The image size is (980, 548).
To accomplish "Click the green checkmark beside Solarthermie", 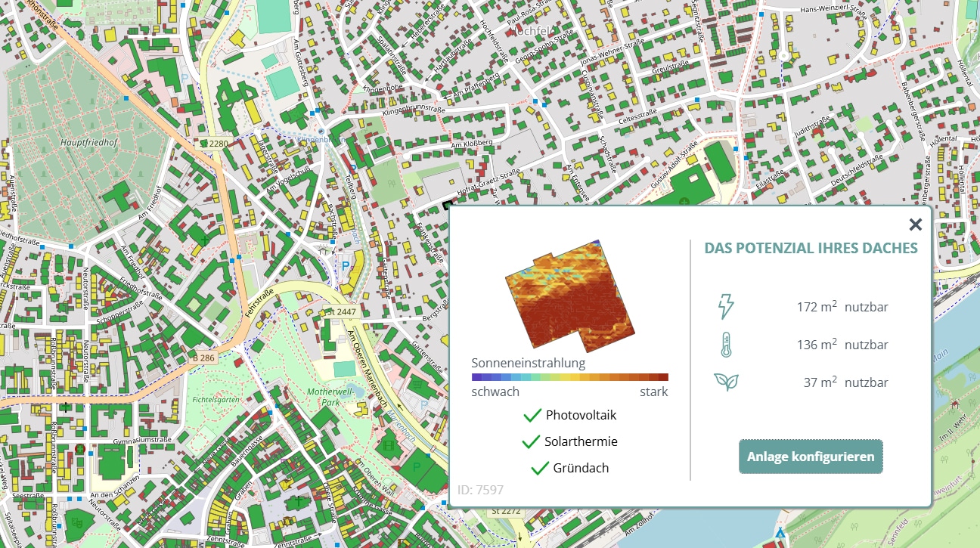I will pos(531,441).
